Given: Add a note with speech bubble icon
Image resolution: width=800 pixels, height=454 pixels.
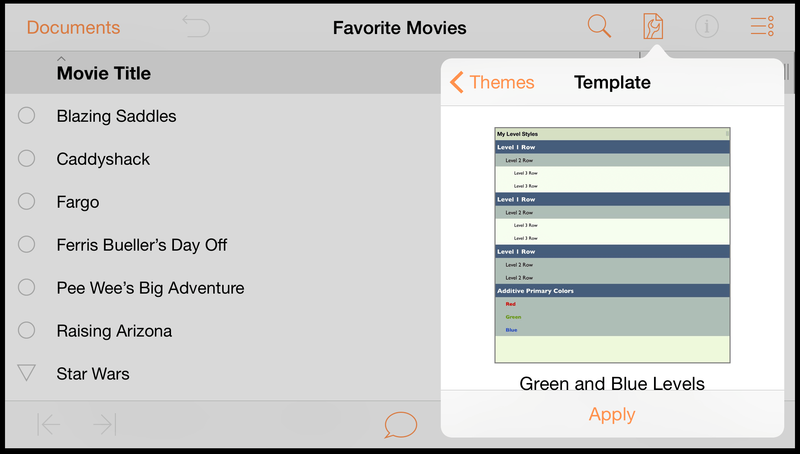Looking at the screenshot, I should [x=401, y=424].
